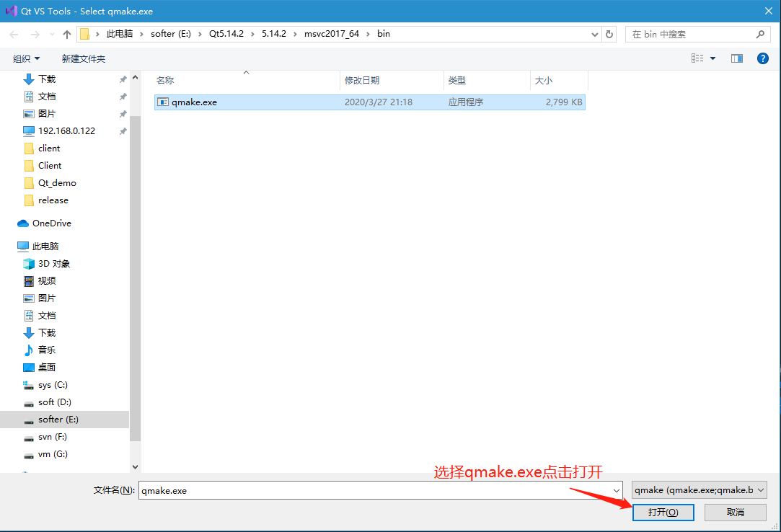The width and height of the screenshot is (781, 532).
Task: Refresh the bin folder view
Action: pyautogui.click(x=609, y=35)
